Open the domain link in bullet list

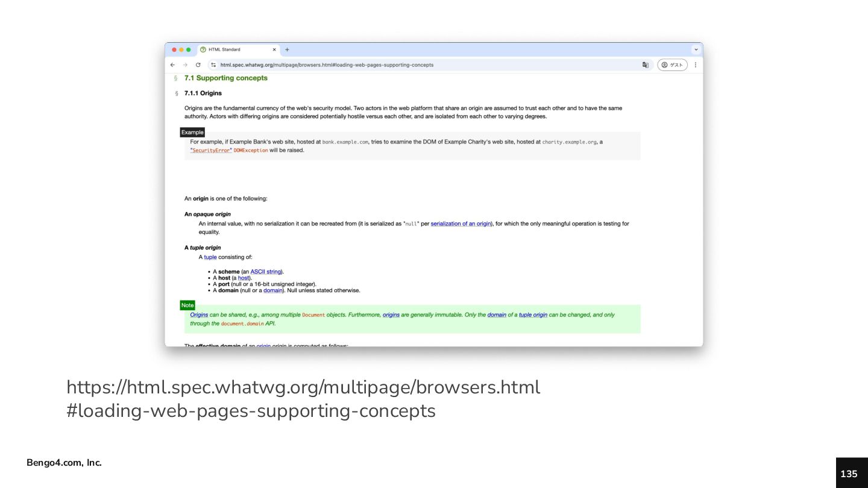click(x=272, y=290)
